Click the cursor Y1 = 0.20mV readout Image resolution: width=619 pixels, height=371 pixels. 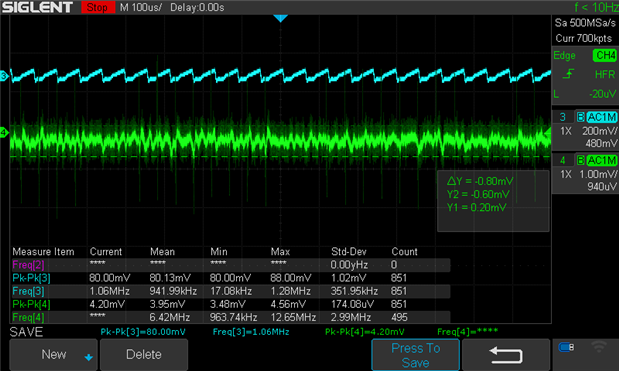[476, 207]
